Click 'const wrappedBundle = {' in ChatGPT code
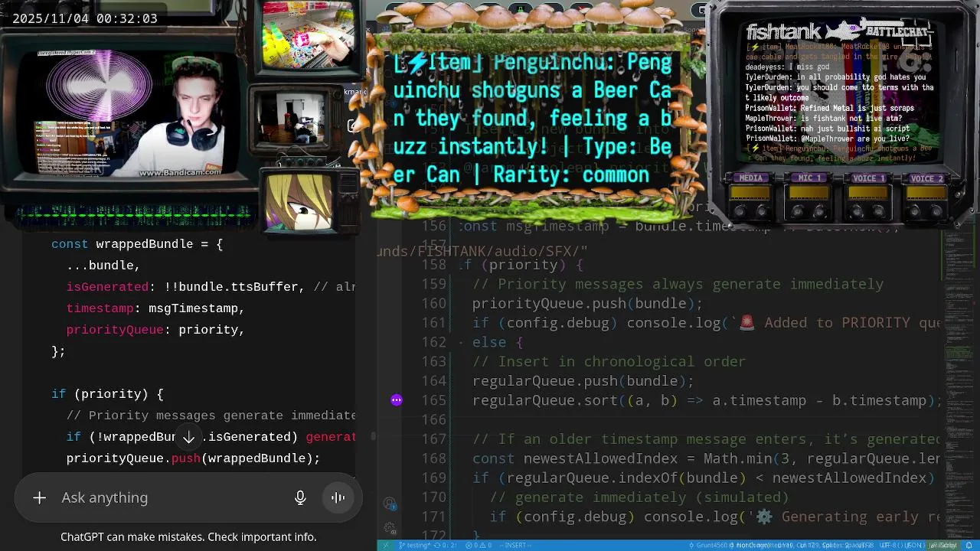This screenshot has height=551, width=980. tap(137, 244)
